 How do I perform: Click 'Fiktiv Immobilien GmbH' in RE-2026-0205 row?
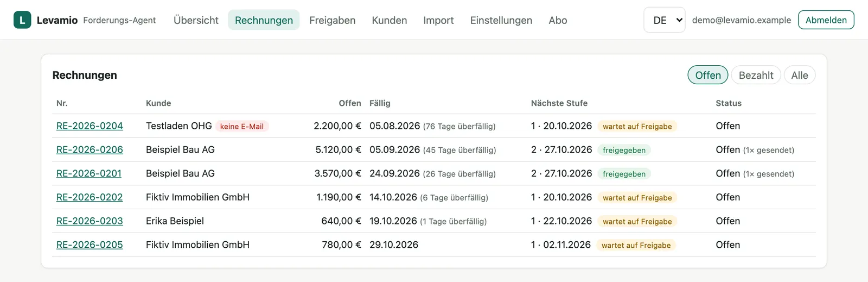tap(197, 245)
